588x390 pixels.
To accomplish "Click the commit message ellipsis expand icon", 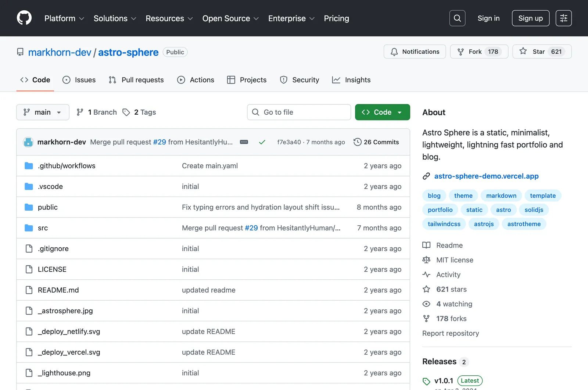I will point(244,142).
